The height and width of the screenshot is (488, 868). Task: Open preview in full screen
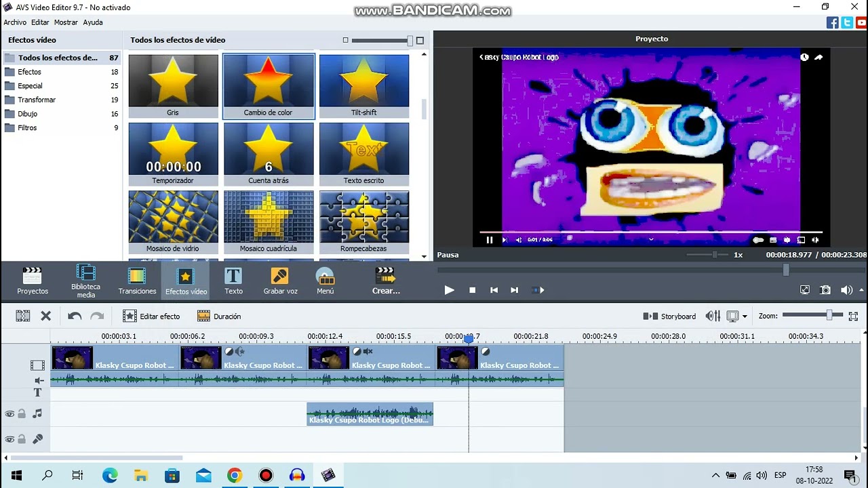pos(805,290)
